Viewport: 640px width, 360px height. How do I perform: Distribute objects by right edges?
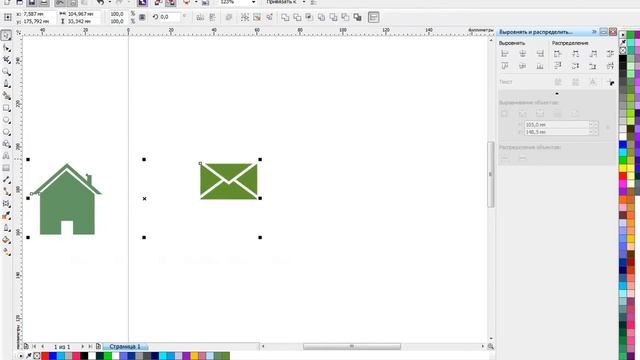click(x=593, y=53)
